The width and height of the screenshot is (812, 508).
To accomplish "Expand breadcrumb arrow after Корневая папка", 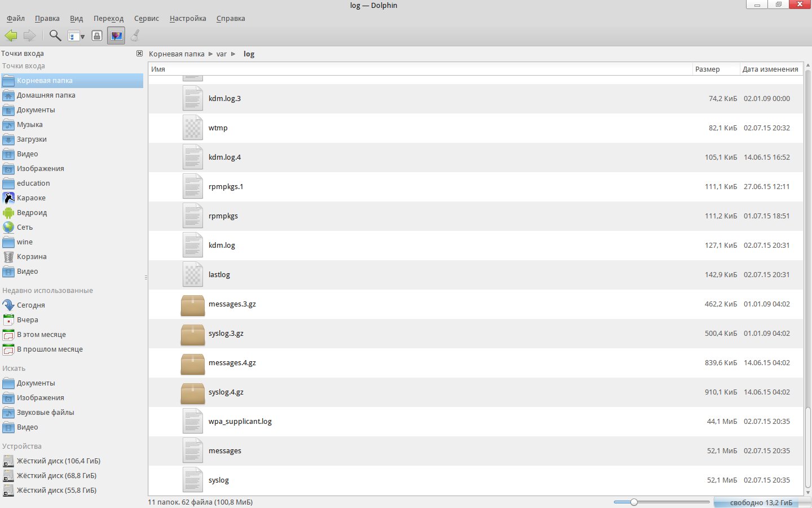I will click(210, 54).
